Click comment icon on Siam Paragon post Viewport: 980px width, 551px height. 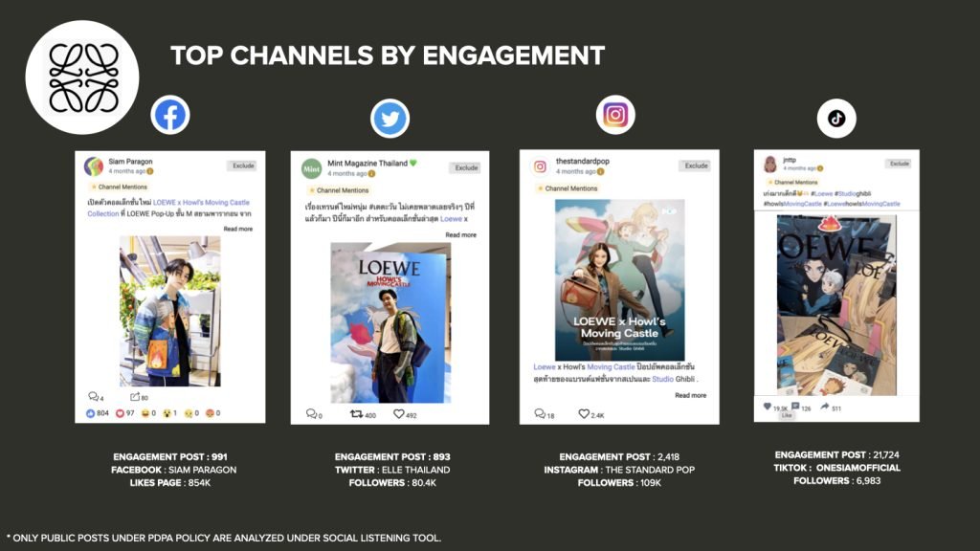(x=93, y=397)
